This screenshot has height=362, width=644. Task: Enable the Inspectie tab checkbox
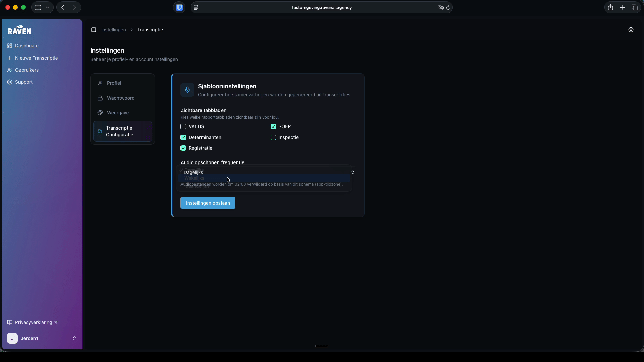pos(273,137)
